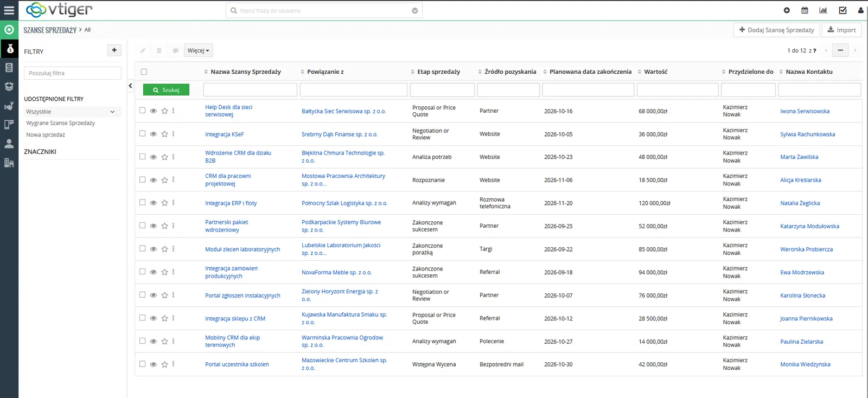Screen dimensions: 868x398
Task: Show total record count question mark
Action: point(814,50)
